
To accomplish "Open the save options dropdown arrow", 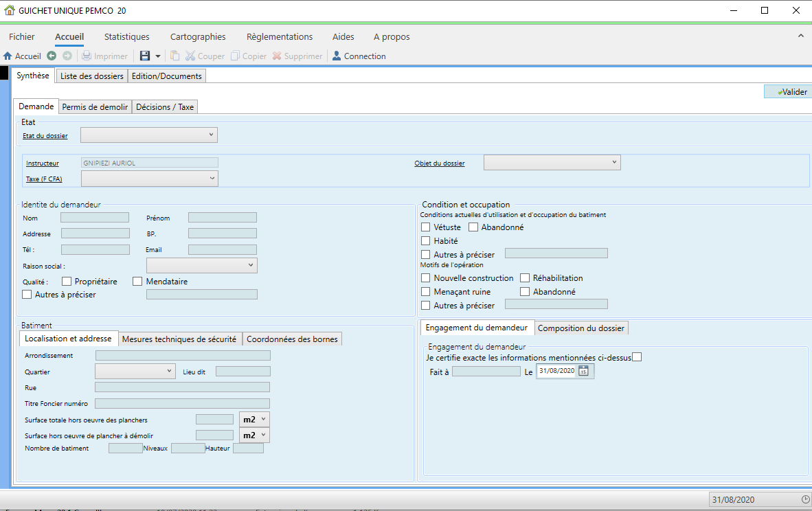I will pos(158,56).
